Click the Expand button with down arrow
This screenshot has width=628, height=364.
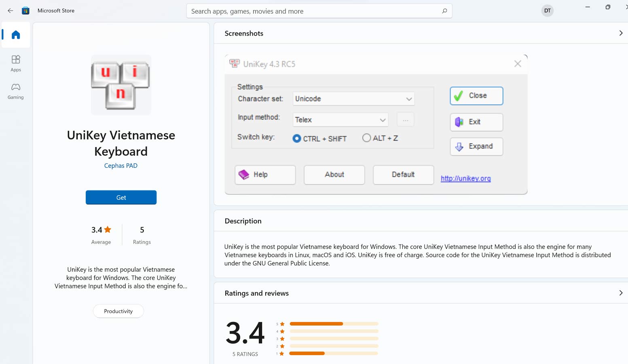click(x=476, y=146)
